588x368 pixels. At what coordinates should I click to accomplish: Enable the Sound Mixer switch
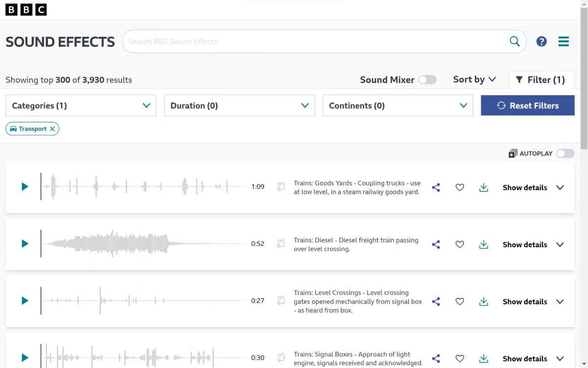click(x=427, y=80)
